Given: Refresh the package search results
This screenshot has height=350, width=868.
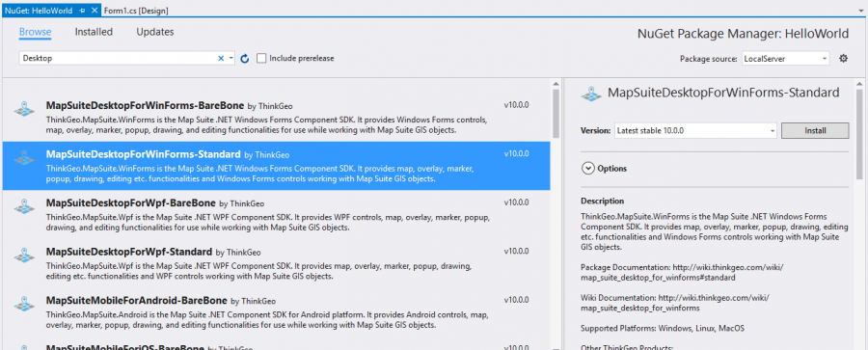Looking at the screenshot, I should [x=245, y=58].
